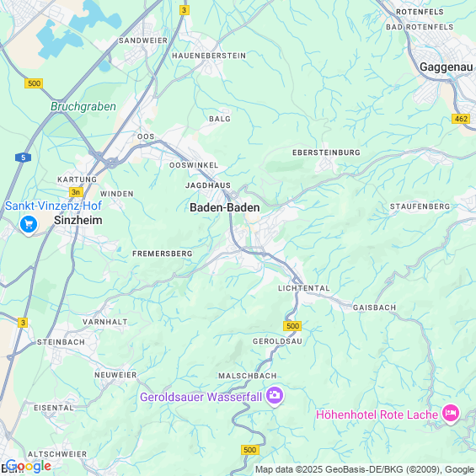This screenshot has height=476, width=476.
Task: Click the Fremersberg area label
Action: coord(163,254)
